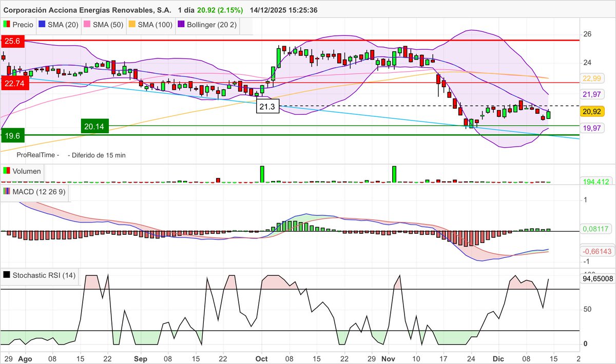Select the SMA (50) legend label
This screenshot has height=364, width=616.
[108, 25]
